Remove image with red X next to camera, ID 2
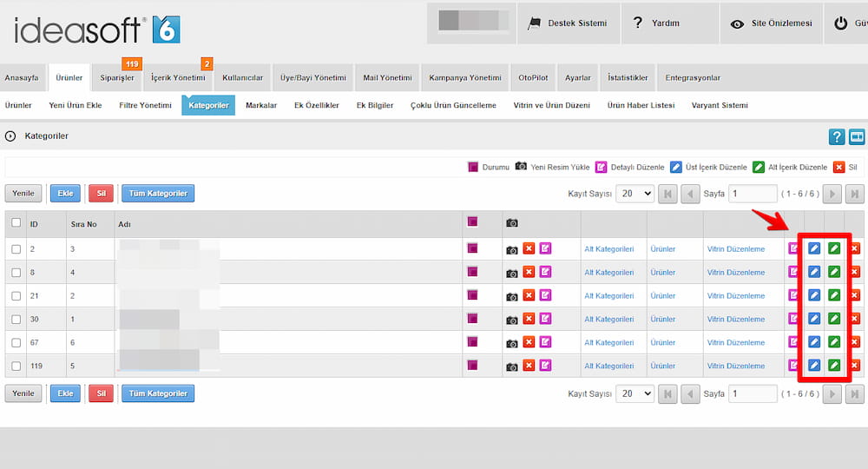The width and height of the screenshot is (868, 469). coord(529,249)
